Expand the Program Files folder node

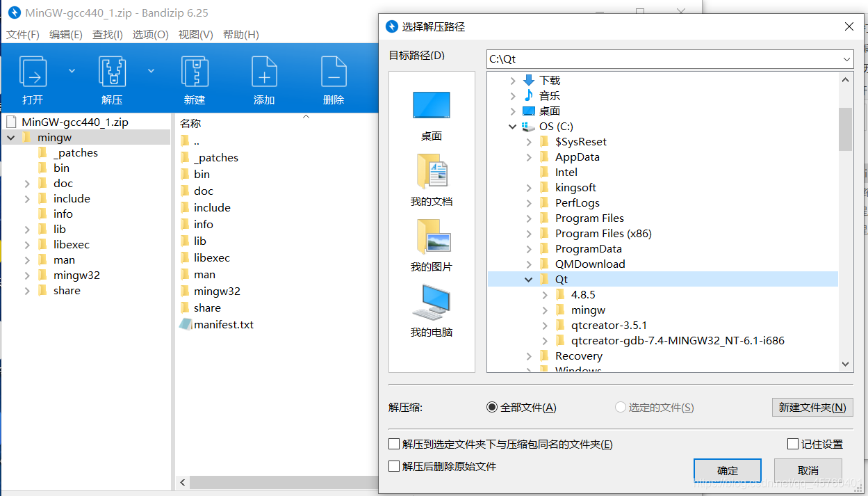pos(529,218)
